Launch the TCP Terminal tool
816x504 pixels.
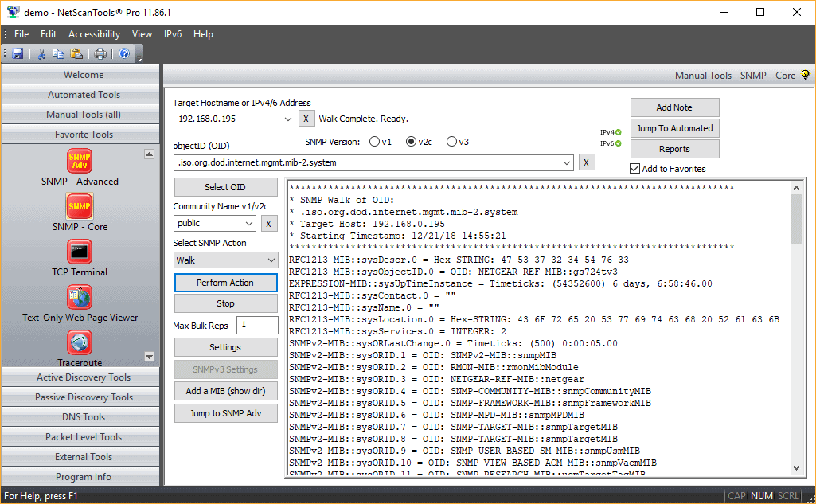pos(79,255)
